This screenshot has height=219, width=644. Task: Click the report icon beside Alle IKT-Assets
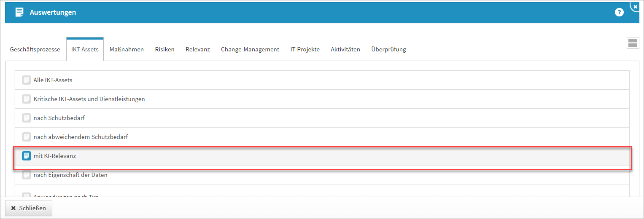tap(27, 80)
